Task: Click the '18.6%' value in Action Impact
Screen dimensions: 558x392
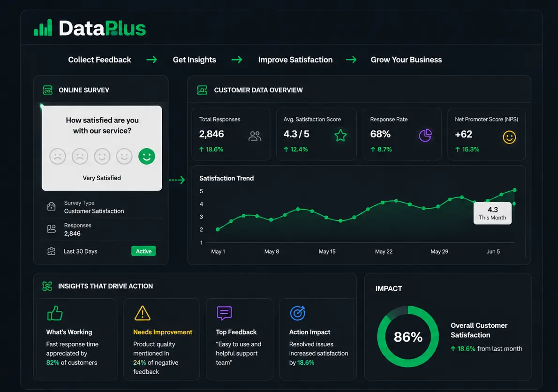Action: point(306,362)
